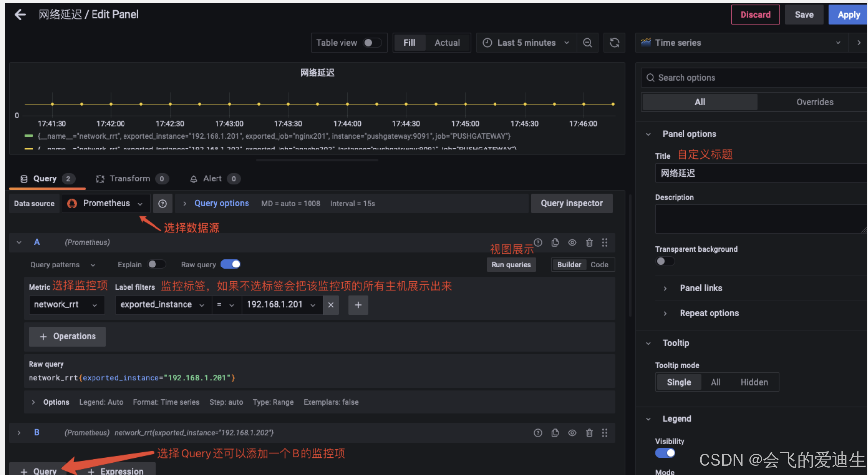Grab the drag handle of query B
The image size is (868, 475).
605,433
